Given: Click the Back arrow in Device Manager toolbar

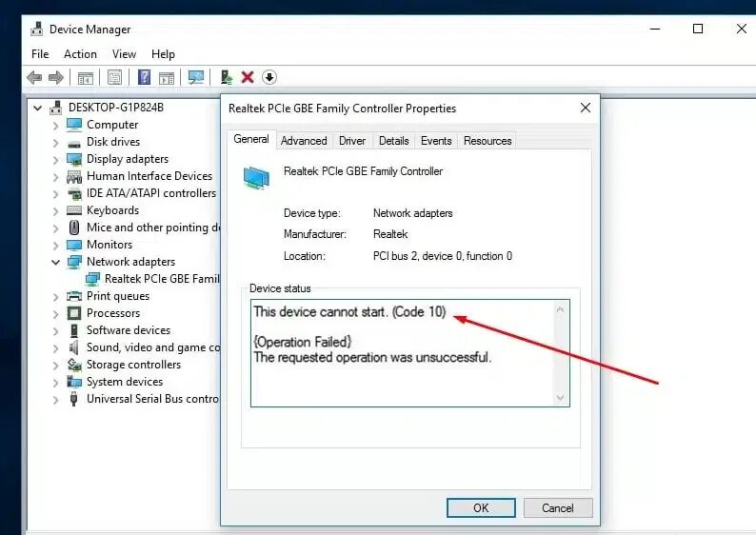Looking at the screenshot, I should [x=34, y=77].
